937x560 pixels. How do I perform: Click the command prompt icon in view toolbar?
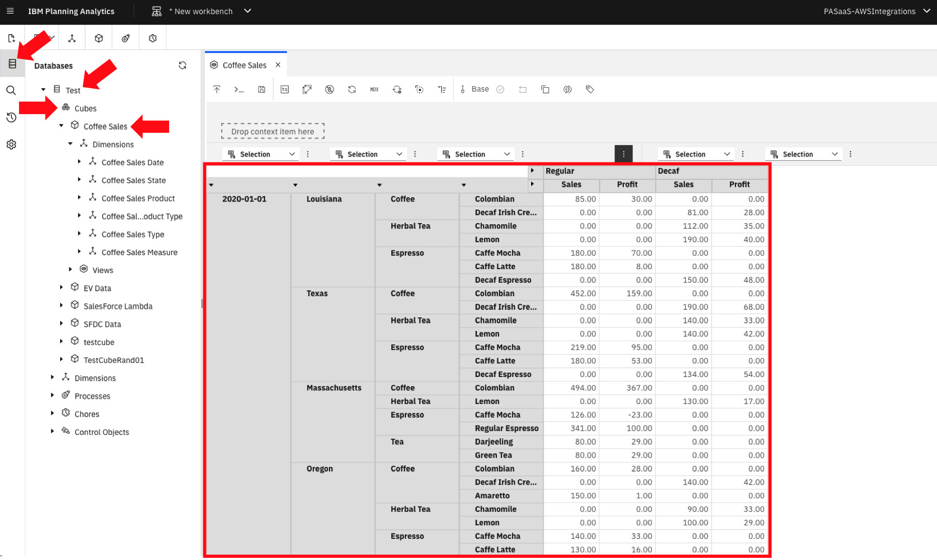[x=239, y=89]
